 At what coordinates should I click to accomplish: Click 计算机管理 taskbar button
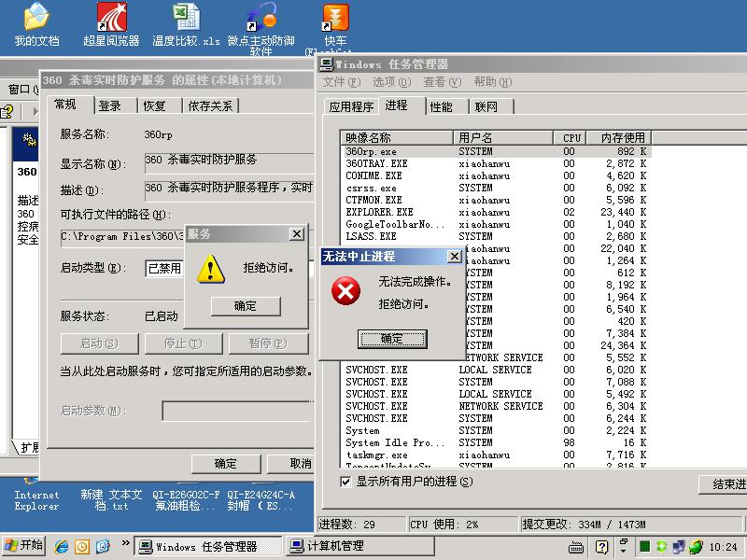pyautogui.click(x=359, y=546)
